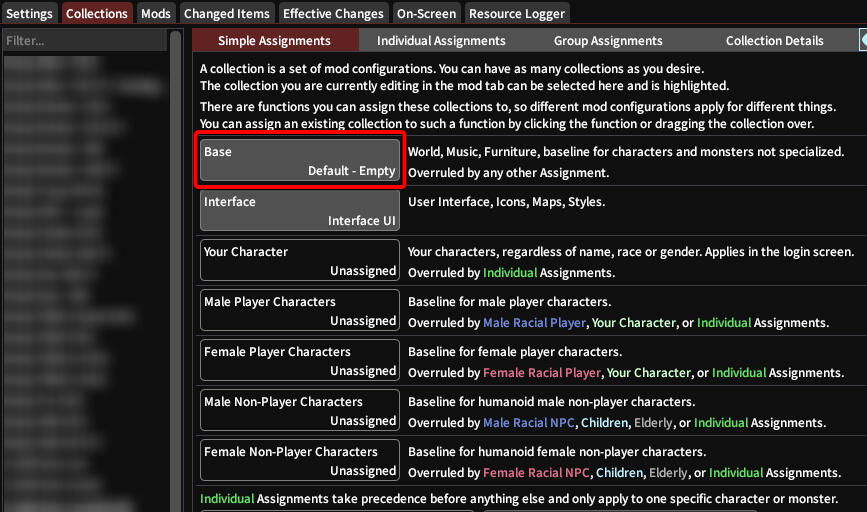867x512 pixels.
Task: Go to the Effective Changes tab
Action: click(x=333, y=13)
